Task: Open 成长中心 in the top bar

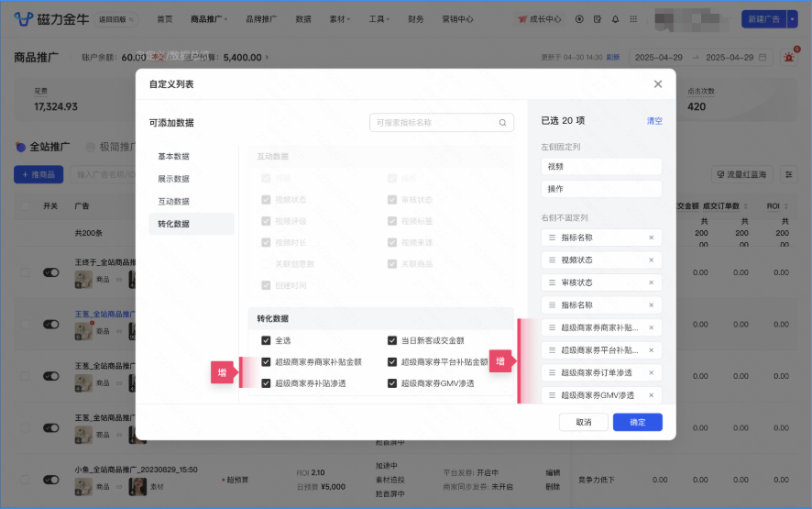Action: coord(540,19)
